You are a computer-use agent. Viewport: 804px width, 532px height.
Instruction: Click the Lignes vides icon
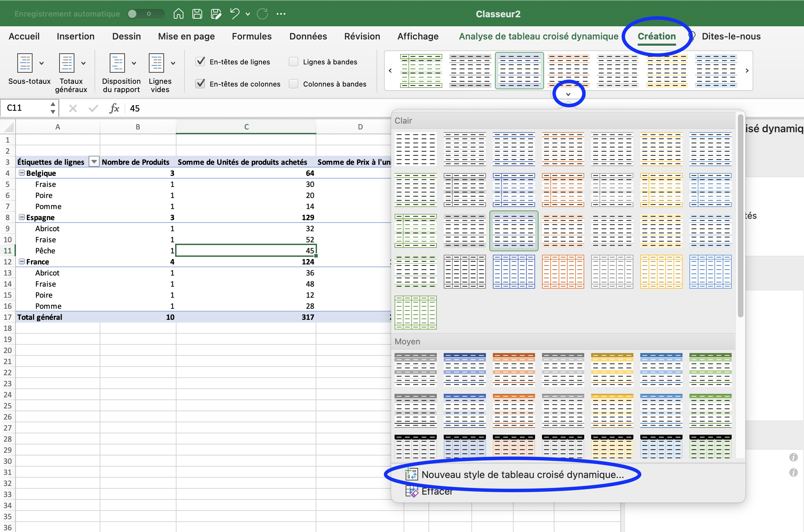[x=157, y=63]
